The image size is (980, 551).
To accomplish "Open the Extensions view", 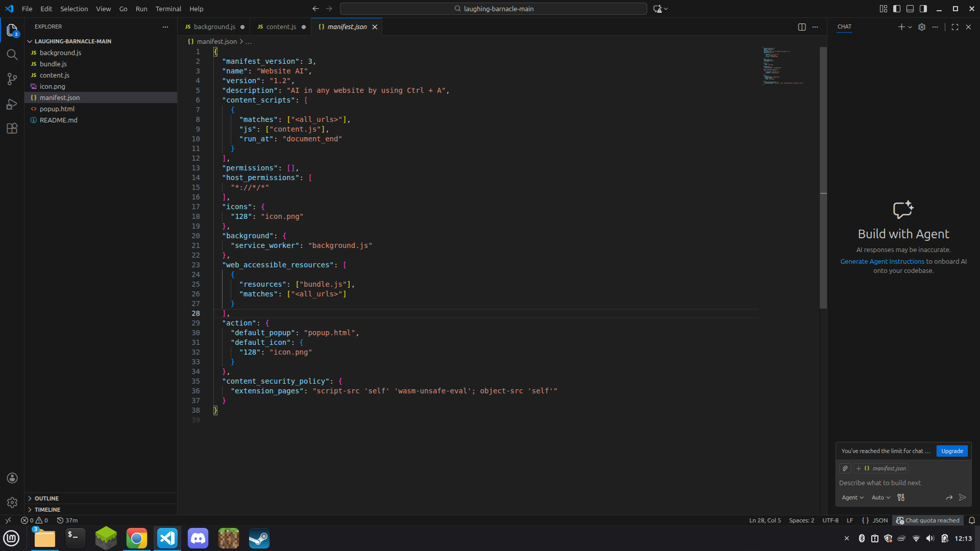I will [x=12, y=129].
